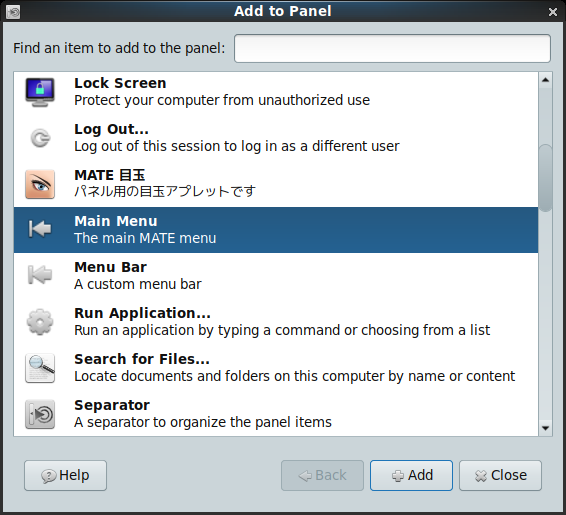Click the greyed-out Back button
The height and width of the screenshot is (515, 566).
click(x=322, y=475)
